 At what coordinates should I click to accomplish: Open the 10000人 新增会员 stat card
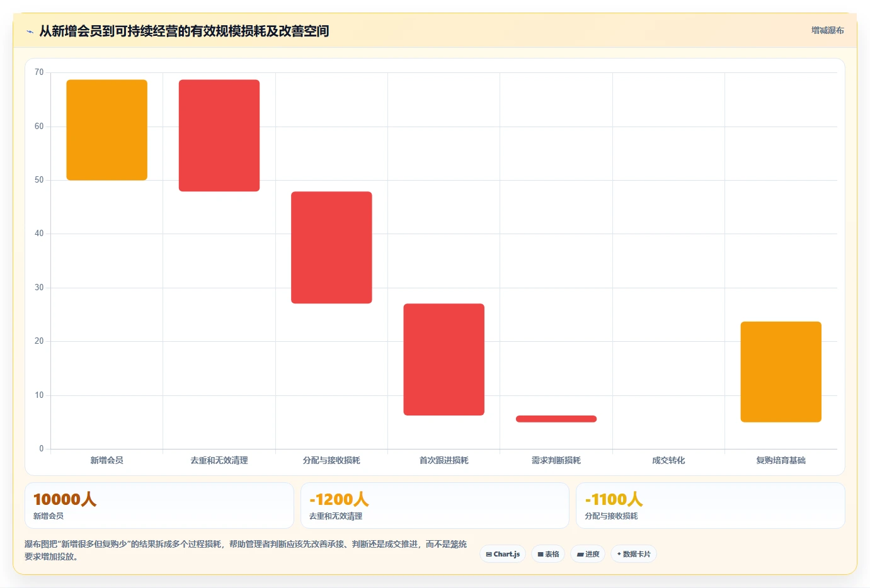pyautogui.click(x=159, y=506)
